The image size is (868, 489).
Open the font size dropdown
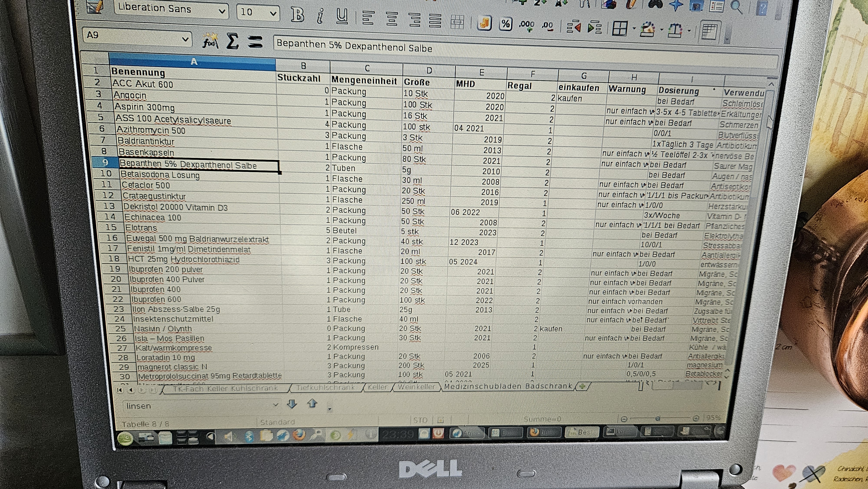click(x=273, y=14)
